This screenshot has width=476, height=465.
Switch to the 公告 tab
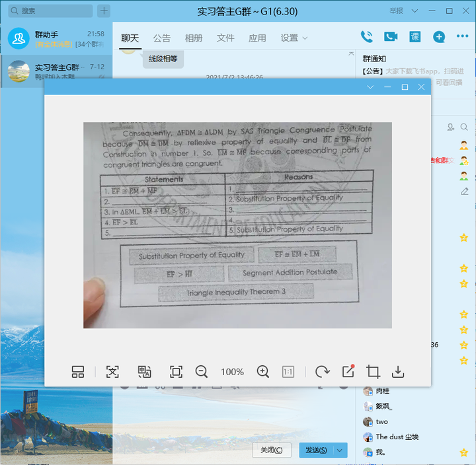pos(162,38)
